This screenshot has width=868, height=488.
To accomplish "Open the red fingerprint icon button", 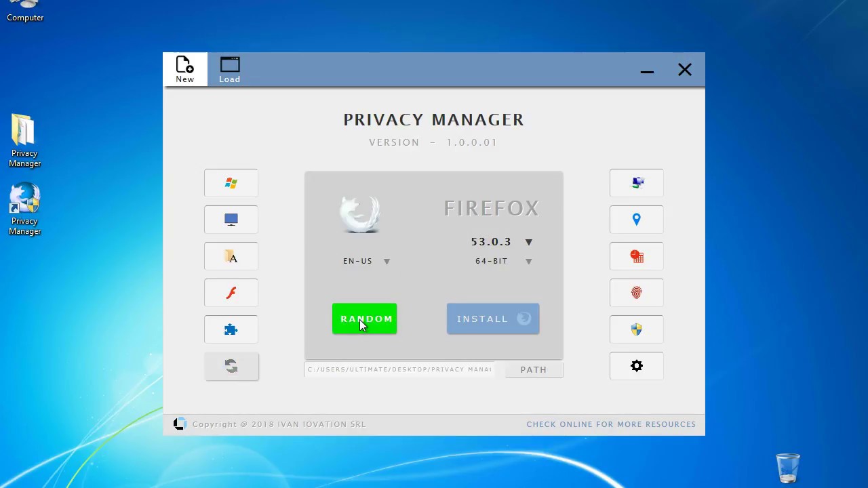I will pos(637,293).
